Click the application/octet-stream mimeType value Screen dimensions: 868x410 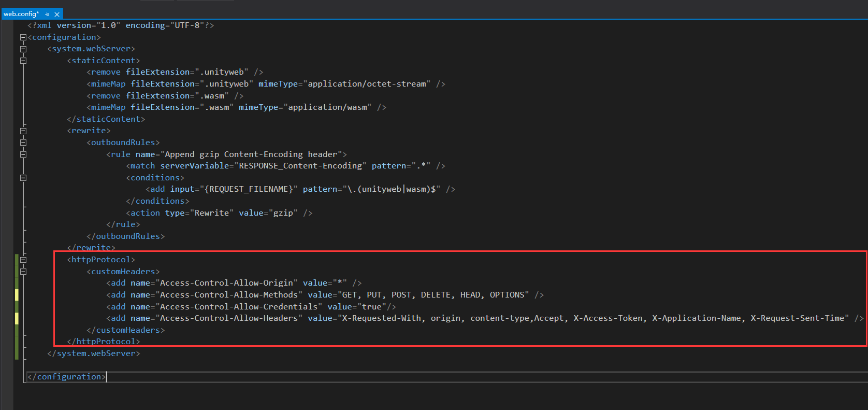coord(367,84)
